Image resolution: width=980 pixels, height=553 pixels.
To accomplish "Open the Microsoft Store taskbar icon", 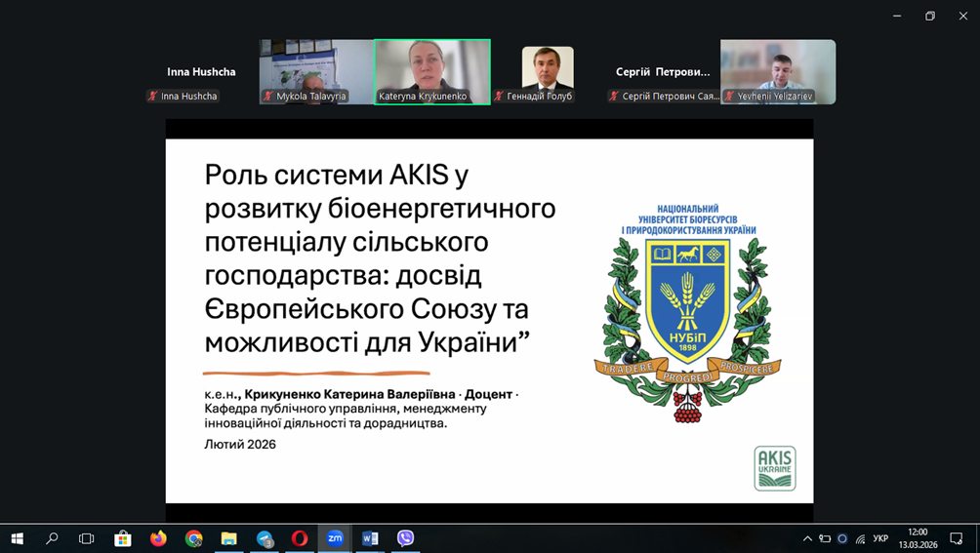I will [123, 538].
